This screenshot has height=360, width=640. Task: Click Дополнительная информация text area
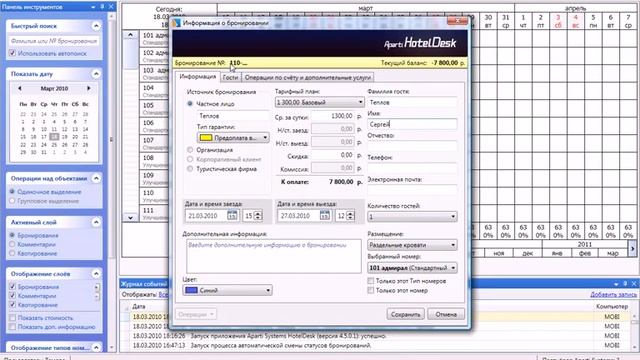273,256
